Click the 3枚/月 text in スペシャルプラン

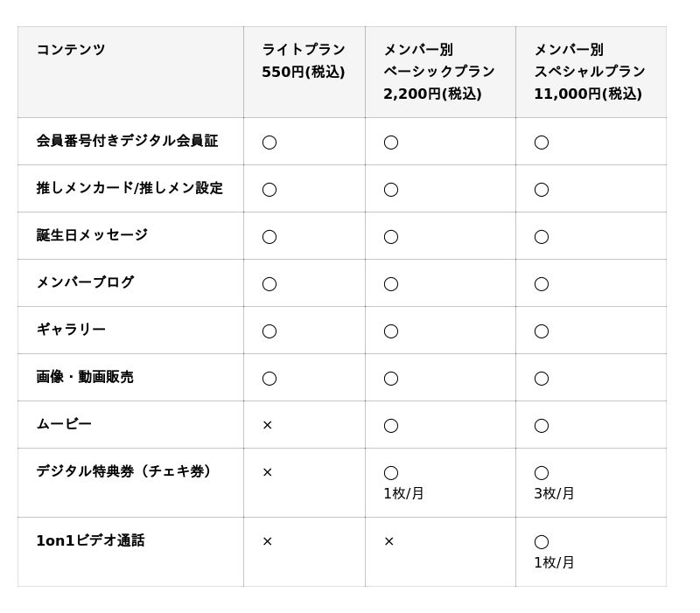554,493
